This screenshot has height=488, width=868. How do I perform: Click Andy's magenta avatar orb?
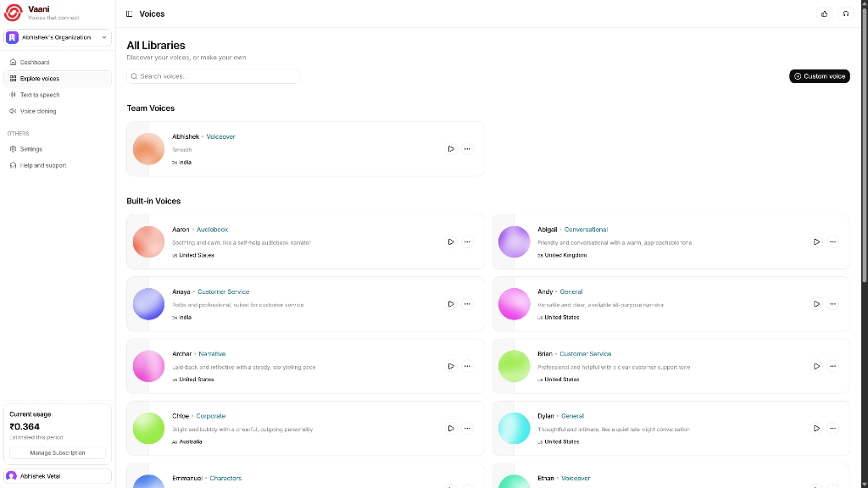[x=514, y=304]
